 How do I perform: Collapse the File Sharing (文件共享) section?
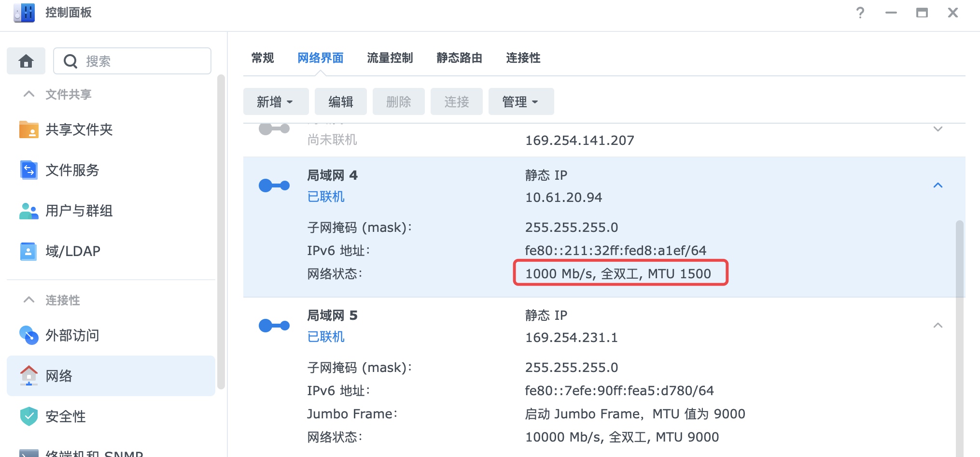coord(29,94)
